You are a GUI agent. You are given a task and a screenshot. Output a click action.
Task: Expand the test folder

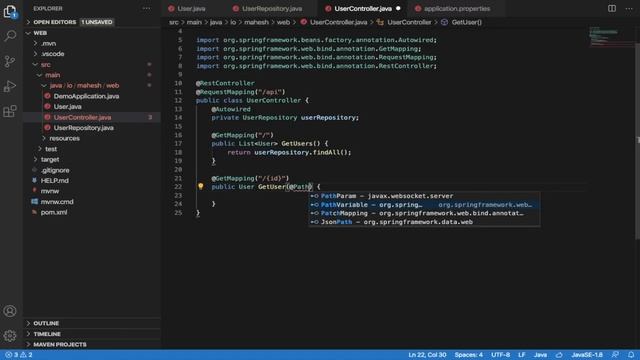tap(51, 149)
